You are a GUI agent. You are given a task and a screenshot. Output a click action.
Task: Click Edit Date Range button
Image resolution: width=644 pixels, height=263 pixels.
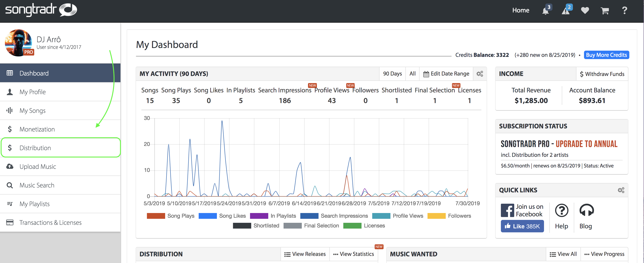click(446, 74)
